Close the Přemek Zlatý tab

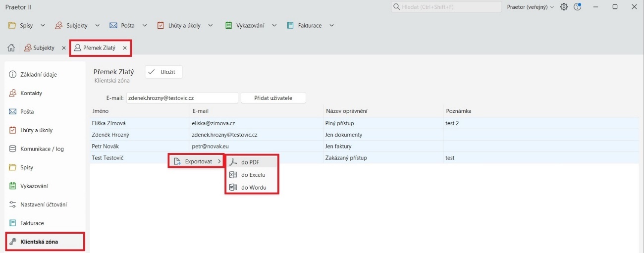[x=125, y=48]
